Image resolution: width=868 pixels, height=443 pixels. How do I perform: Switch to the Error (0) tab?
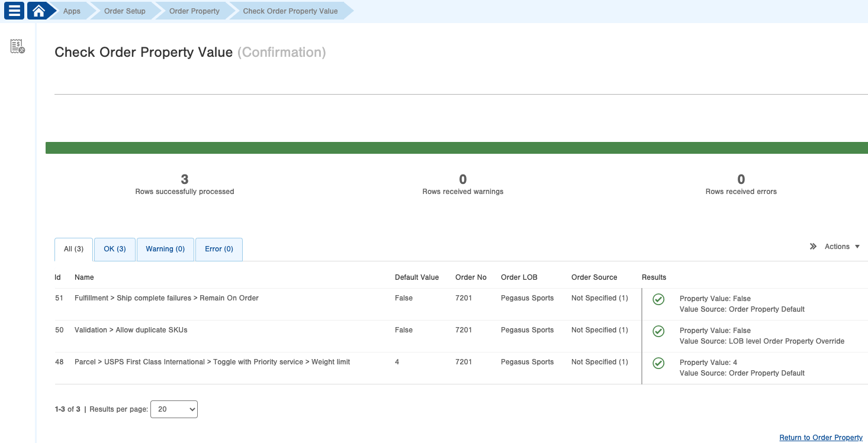(219, 249)
